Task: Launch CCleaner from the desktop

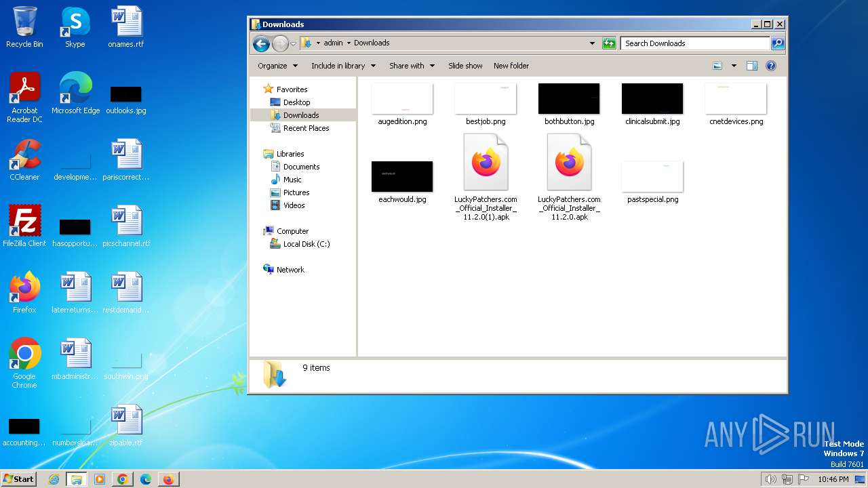Action: (x=24, y=160)
